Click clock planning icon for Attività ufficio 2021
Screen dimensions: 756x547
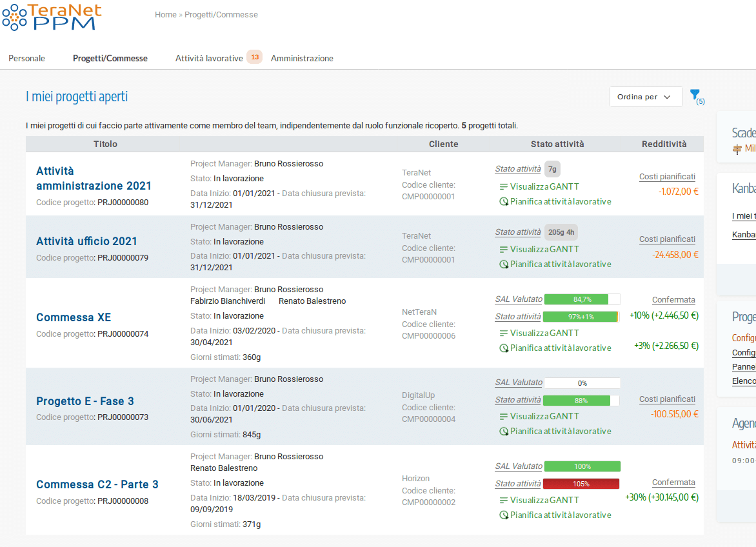pos(504,264)
